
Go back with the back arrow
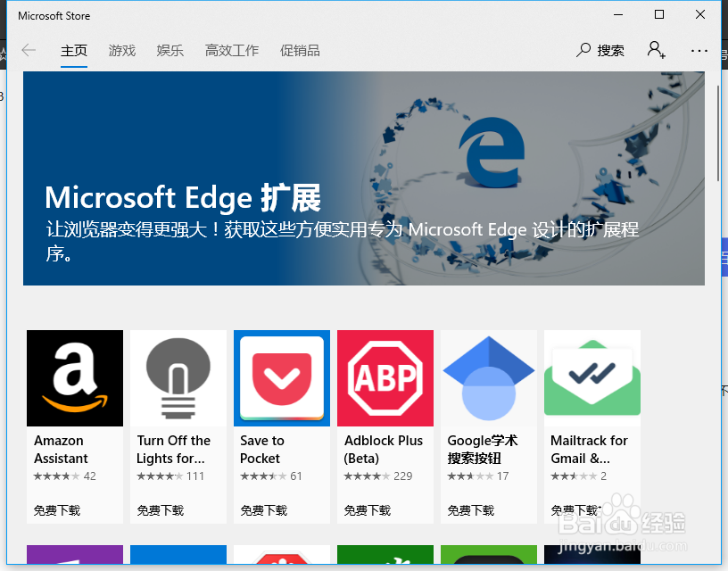pyautogui.click(x=29, y=50)
